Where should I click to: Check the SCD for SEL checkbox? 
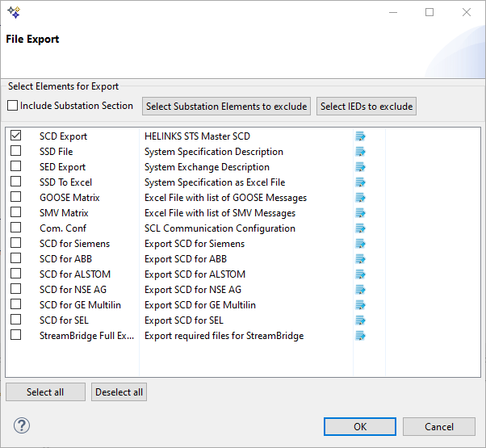[16, 320]
